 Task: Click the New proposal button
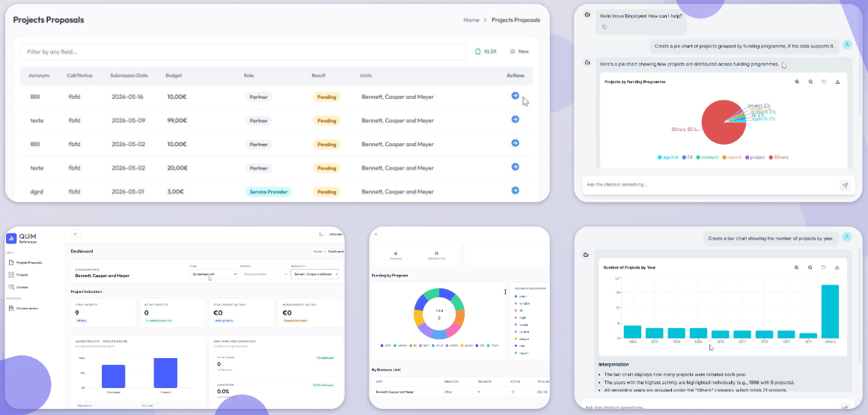click(519, 52)
